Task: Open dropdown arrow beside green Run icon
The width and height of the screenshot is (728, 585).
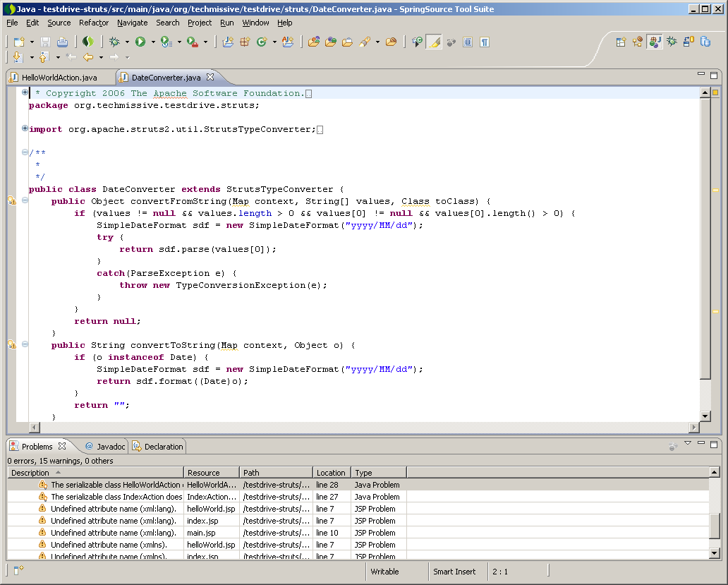Action: 153,42
